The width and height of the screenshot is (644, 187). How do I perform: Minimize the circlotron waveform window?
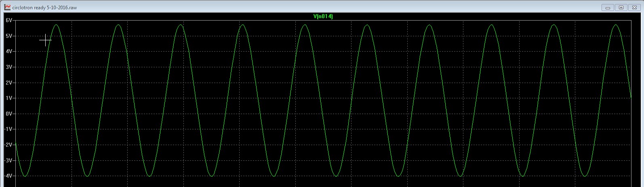coord(608,7)
